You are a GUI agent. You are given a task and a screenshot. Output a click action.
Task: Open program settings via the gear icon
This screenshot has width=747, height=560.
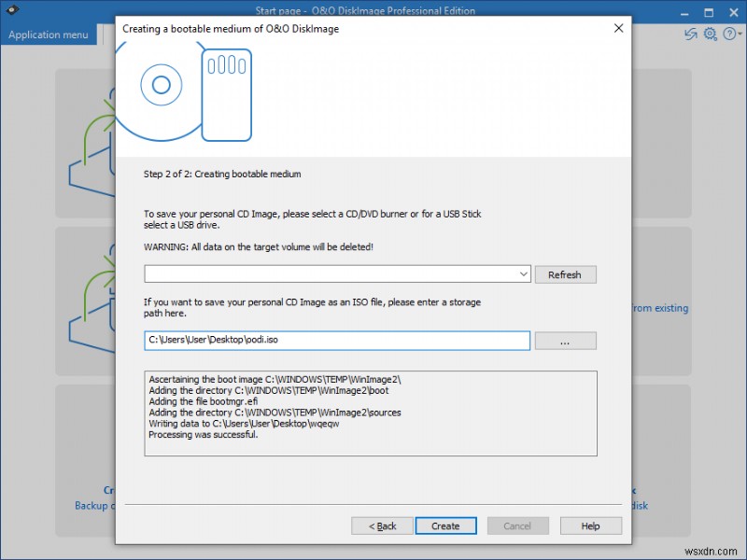(710, 34)
